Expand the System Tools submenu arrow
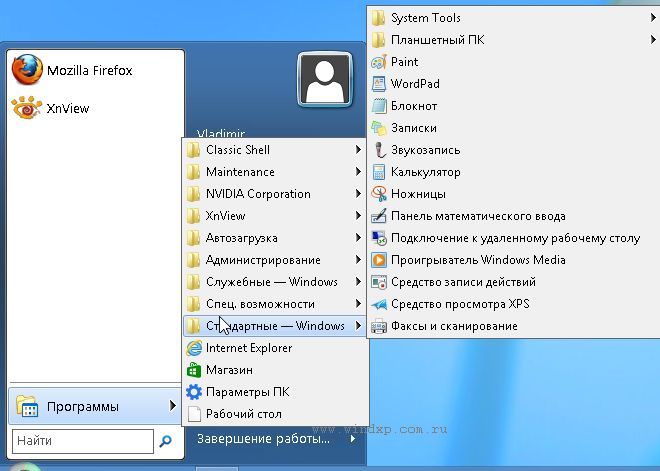660x471 pixels. click(x=653, y=17)
